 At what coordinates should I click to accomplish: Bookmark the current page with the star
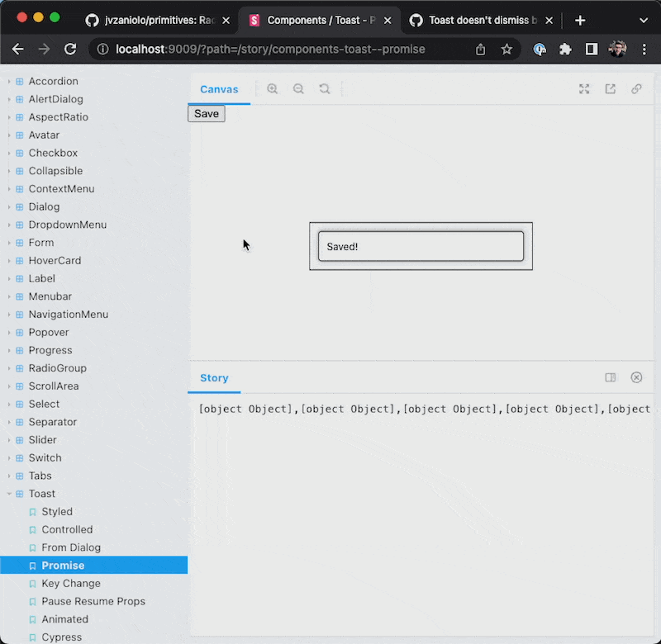pos(508,49)
